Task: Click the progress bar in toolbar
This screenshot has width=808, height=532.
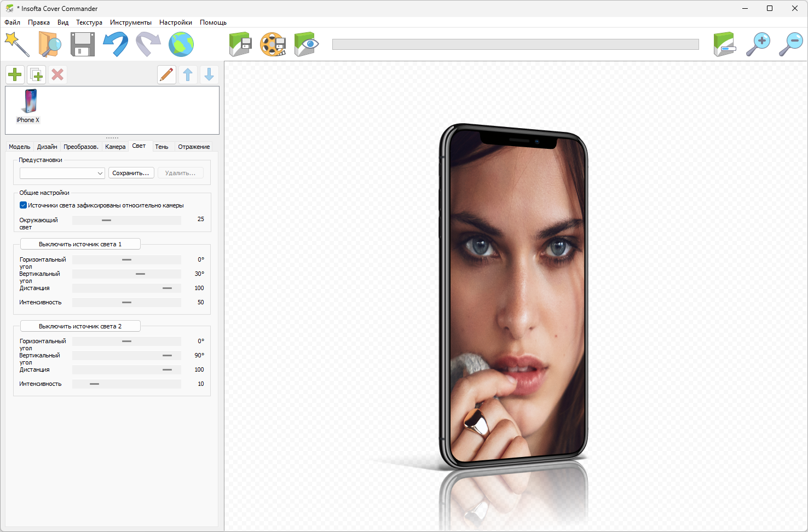Action: (516, 44)
